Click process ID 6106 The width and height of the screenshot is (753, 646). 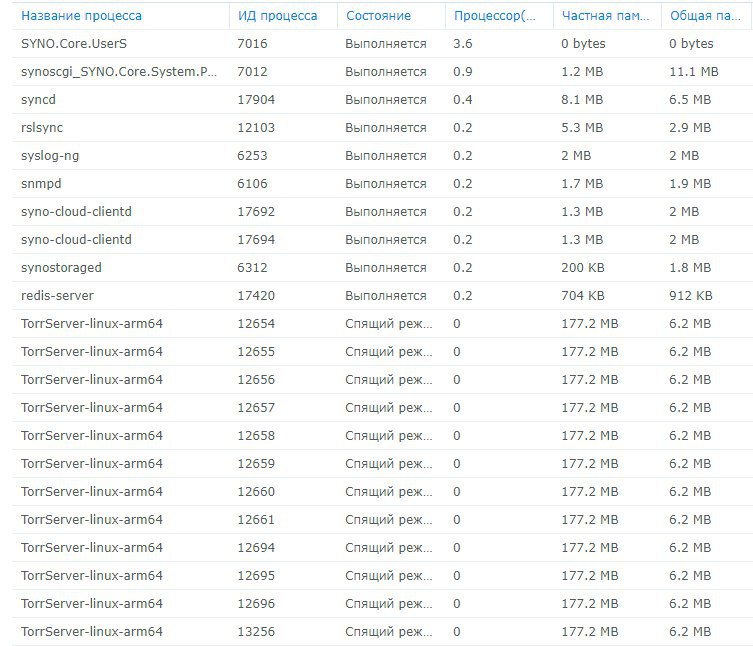(x=252, y=183)
